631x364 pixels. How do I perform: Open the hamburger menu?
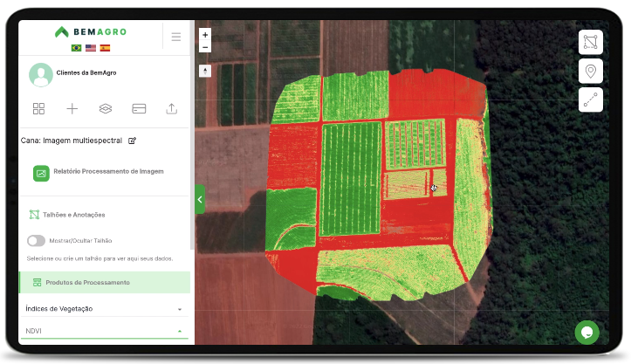point(175,37)
